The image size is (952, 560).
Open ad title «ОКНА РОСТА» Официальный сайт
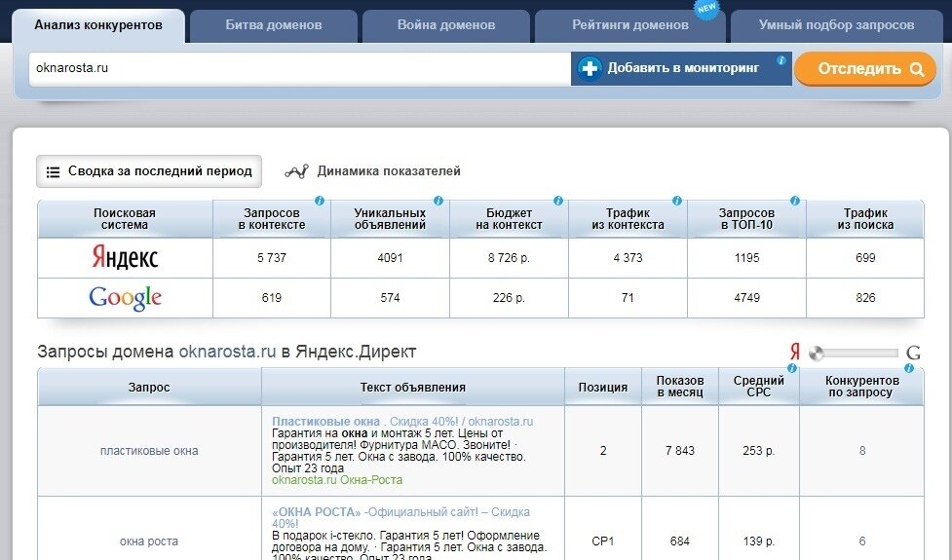click(400, 517)
